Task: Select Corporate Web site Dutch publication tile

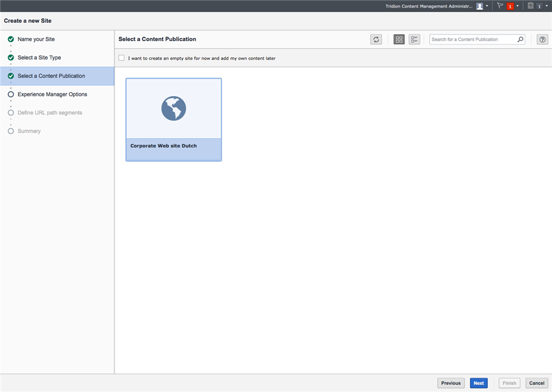Action: coord(174,119)
